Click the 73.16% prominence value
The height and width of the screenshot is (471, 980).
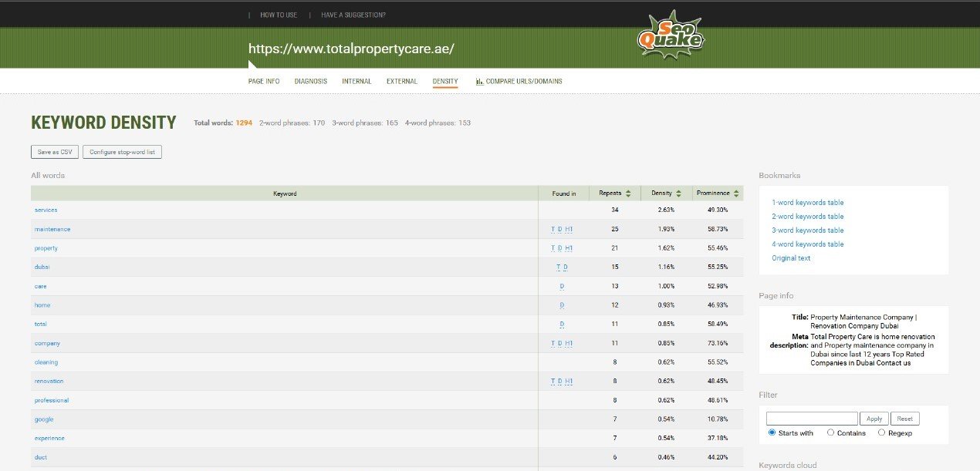click(x=718, y=343)
